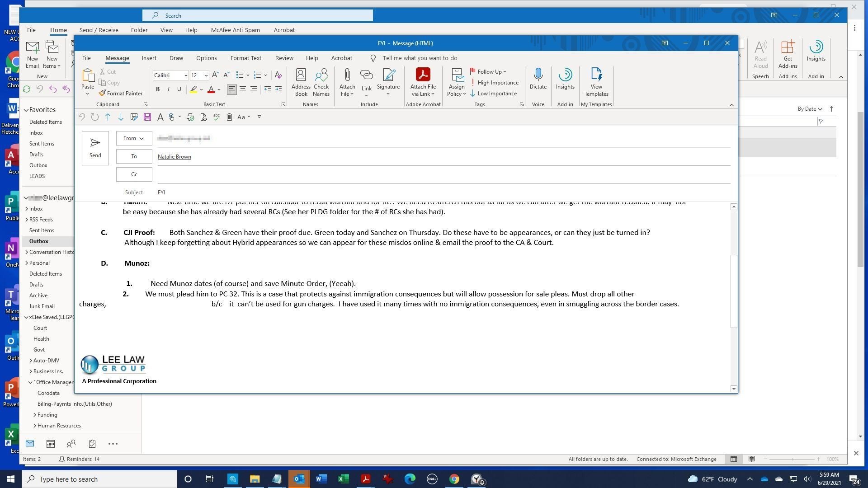
Task: Expand the Personal folder
Action: click(x=27, y=263)
